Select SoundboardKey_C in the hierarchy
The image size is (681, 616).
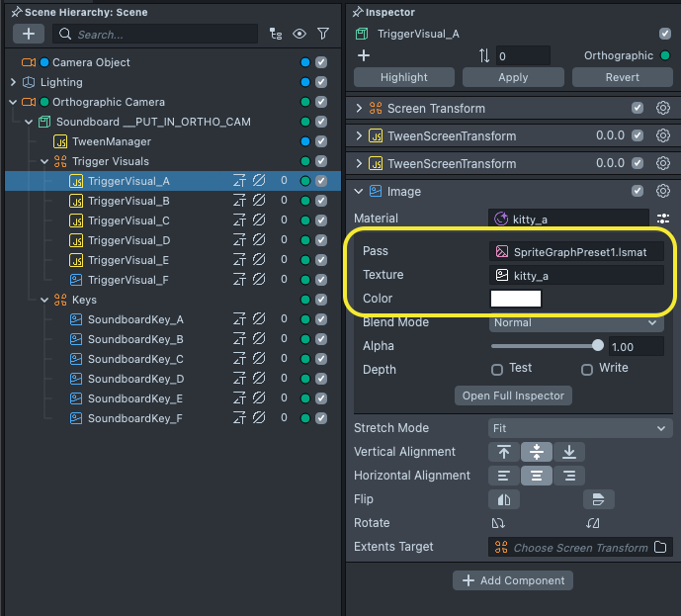(x=134, y=359)
